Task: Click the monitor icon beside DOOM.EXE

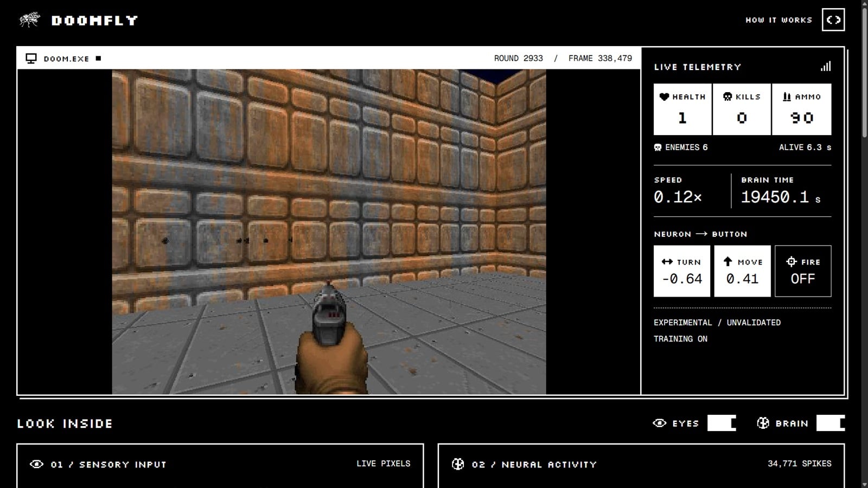Action: click(31, 59)
